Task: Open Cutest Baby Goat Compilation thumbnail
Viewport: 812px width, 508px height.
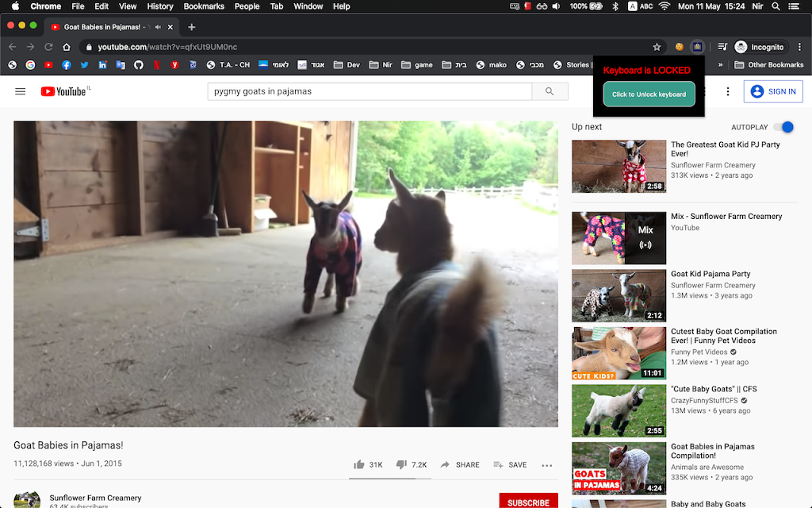Action: coord(619,353)
